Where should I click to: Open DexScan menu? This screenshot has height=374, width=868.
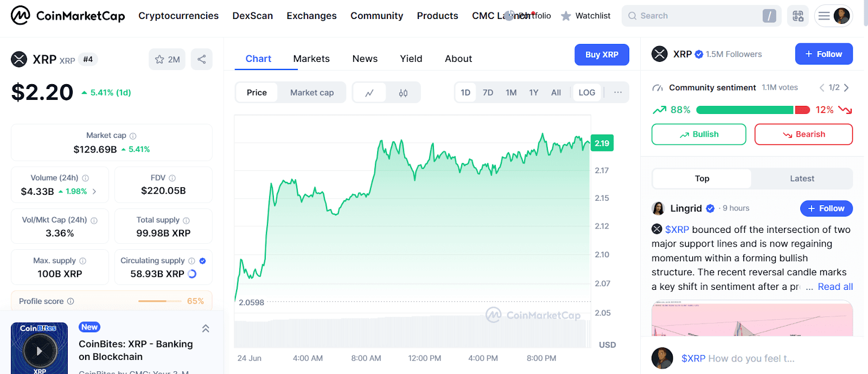point(252,16)
